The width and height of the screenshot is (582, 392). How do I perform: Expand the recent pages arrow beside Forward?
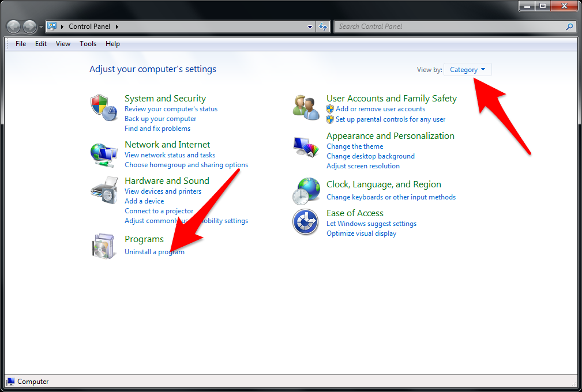pos(41,27)
